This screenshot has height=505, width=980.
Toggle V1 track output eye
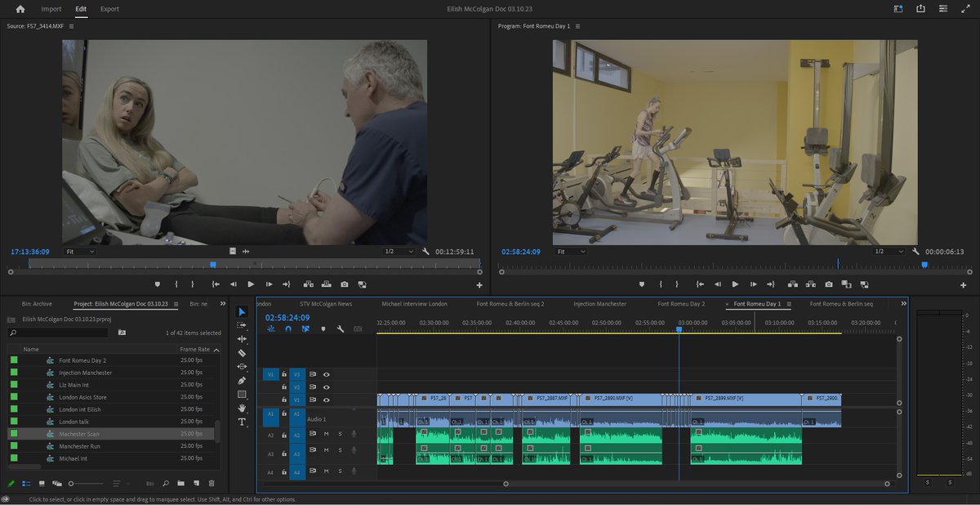pos(326,400)
